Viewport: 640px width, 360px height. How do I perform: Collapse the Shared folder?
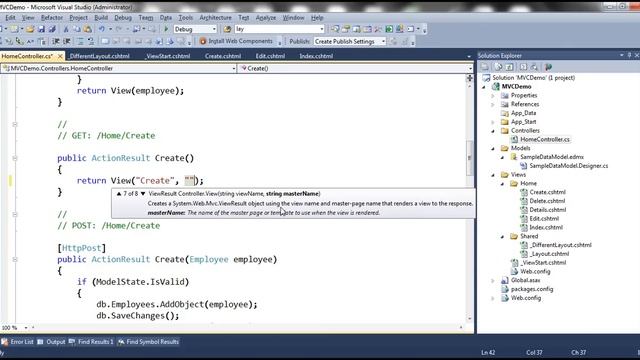(502, 237)
